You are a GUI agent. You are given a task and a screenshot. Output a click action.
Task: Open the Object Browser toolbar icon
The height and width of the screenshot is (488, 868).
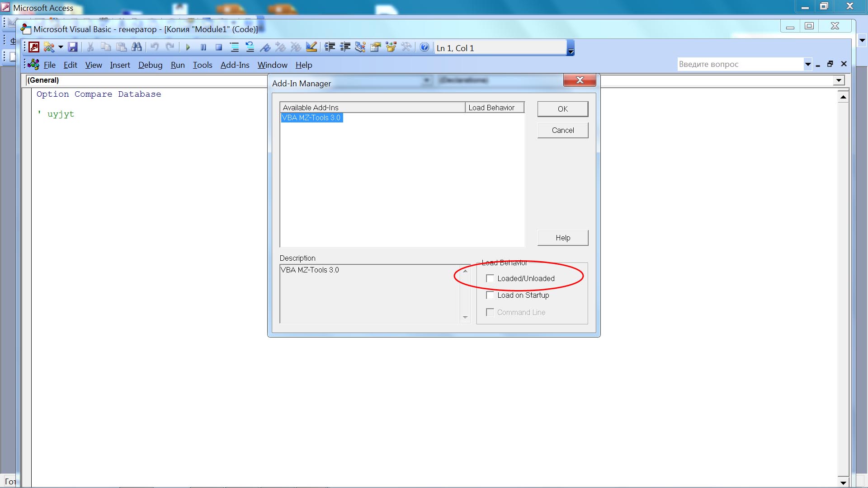391,47
